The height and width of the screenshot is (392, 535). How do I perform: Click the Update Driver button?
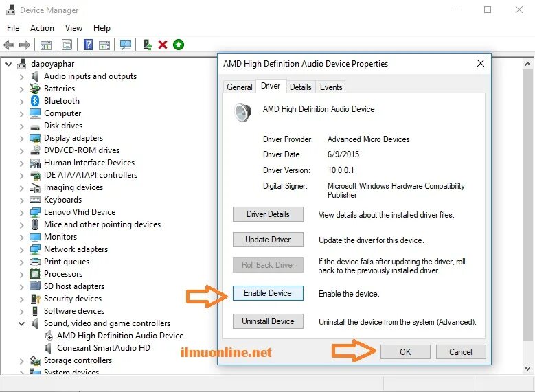(268, 240)
